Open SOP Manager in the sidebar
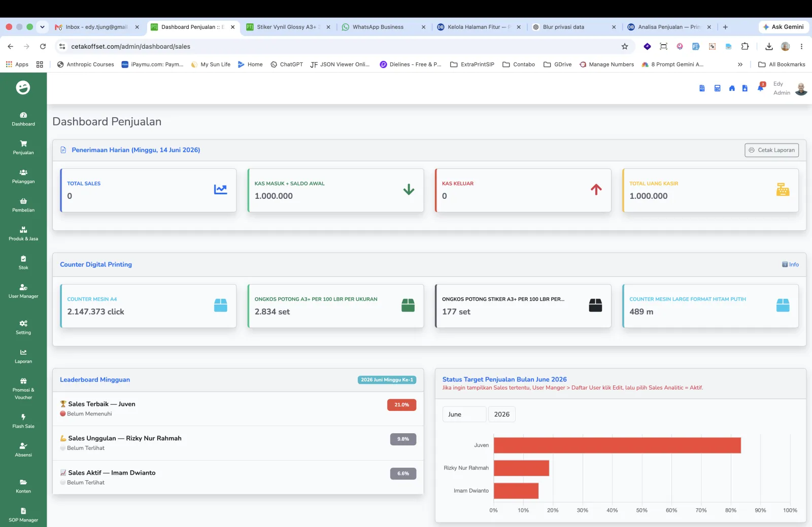 click(x=23, y=515)
